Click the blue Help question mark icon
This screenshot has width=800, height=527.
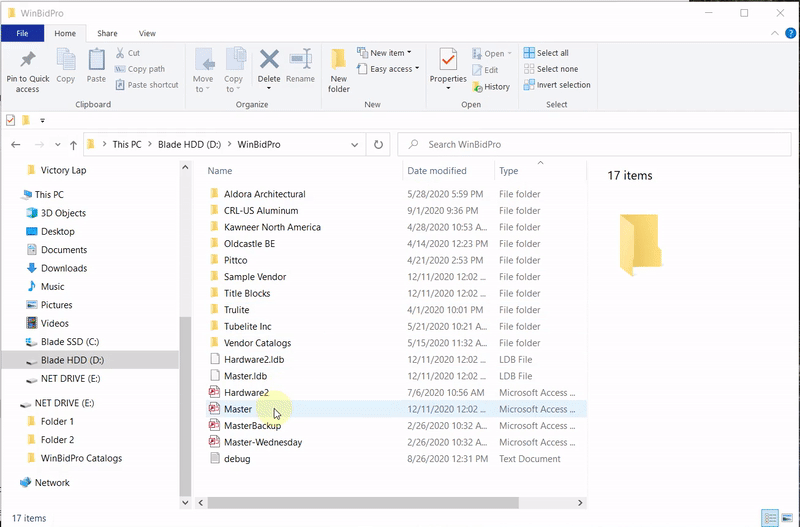coord(790,33)
